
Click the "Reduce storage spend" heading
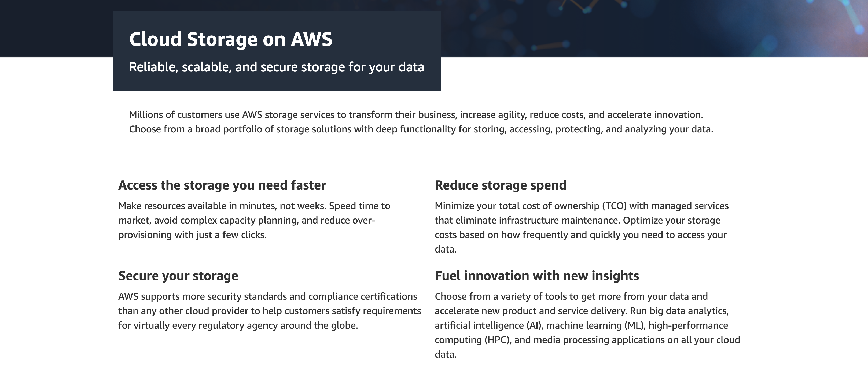pyautogui.click(x=500, y=185)
